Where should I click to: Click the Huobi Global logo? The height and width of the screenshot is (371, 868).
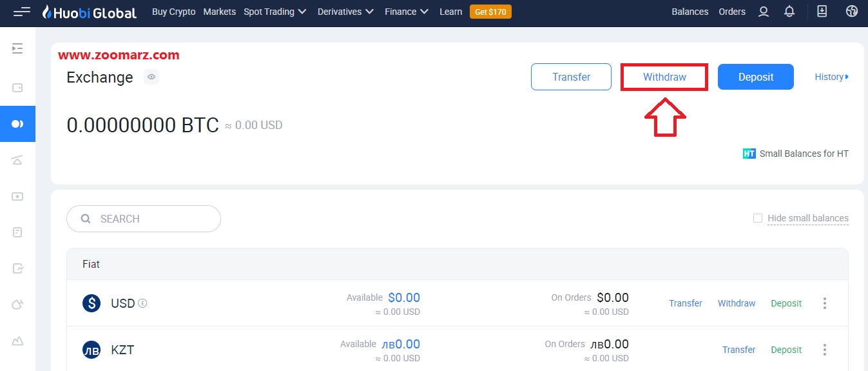click(x=90, y=12)
